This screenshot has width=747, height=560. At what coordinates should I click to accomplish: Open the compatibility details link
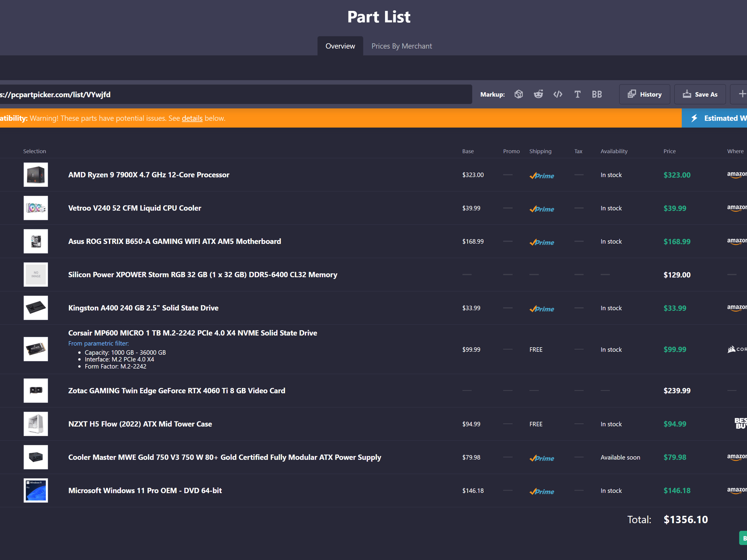pos(192,118)
